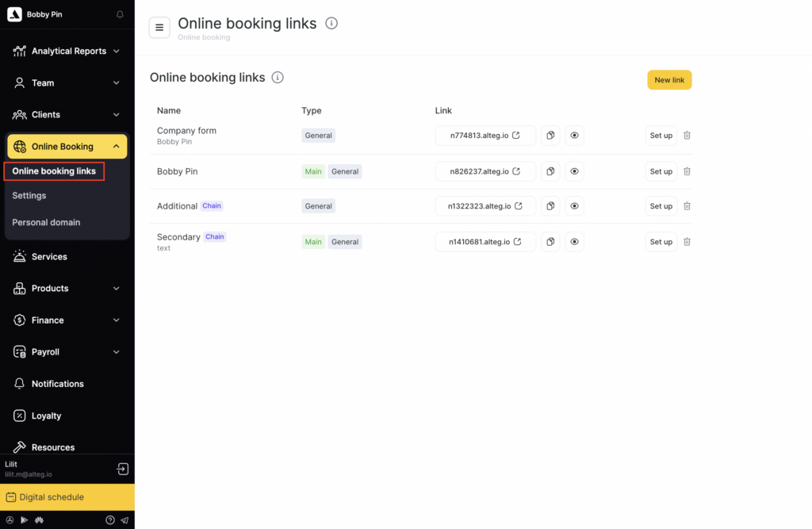This screenshot has width=812, height=529.
Task: Toggle eye icon for Additional link
Action: [574, 206]
